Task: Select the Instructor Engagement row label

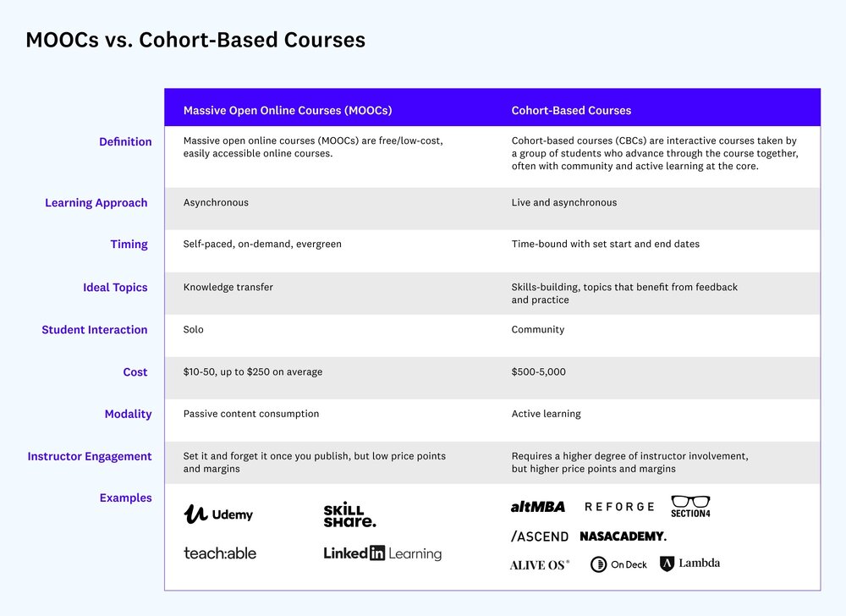Action: click(x=90, y=456)
